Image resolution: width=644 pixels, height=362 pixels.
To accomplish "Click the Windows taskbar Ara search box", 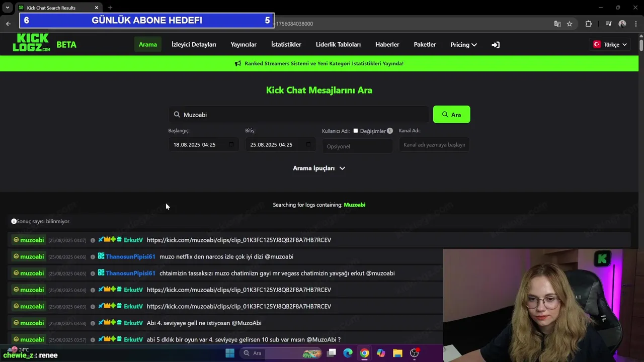I will click(281, 353).
